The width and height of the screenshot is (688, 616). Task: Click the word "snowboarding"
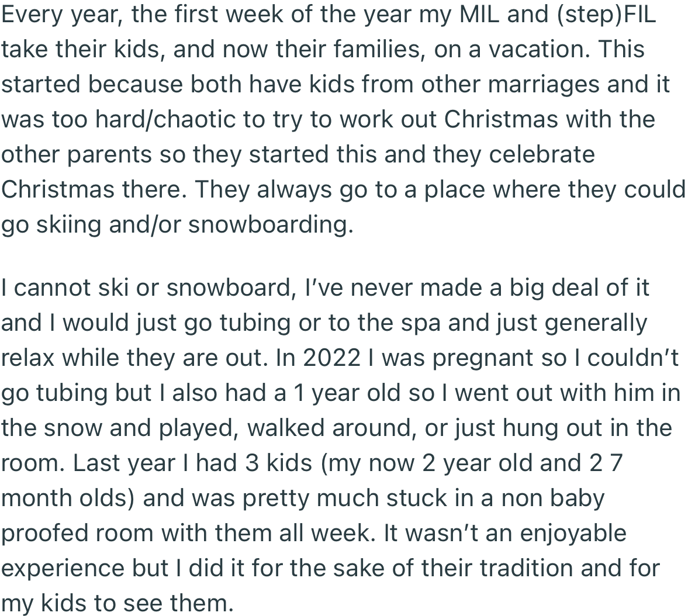coord(271,225)
